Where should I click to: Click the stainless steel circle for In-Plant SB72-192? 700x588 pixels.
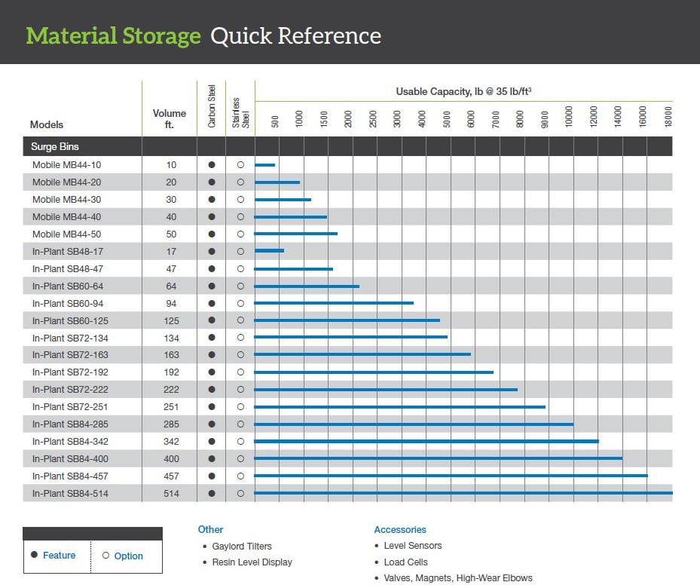(x=240, y=372)
